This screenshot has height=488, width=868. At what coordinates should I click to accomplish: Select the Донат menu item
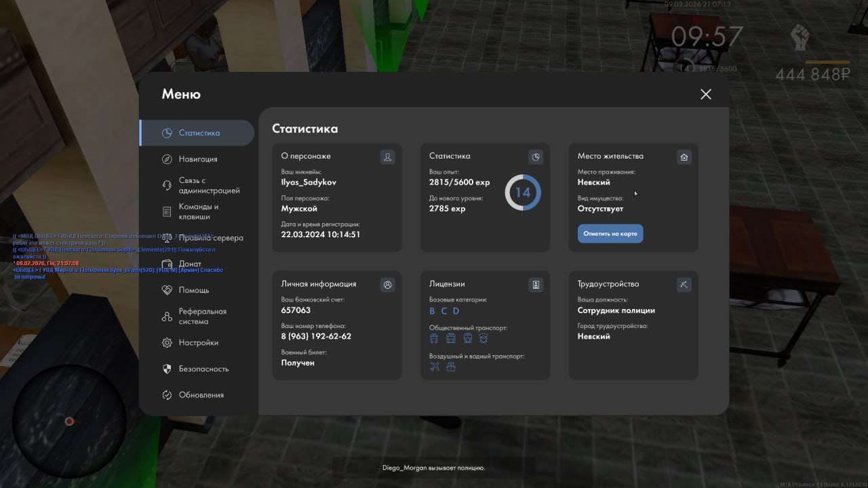coord(190,264)
